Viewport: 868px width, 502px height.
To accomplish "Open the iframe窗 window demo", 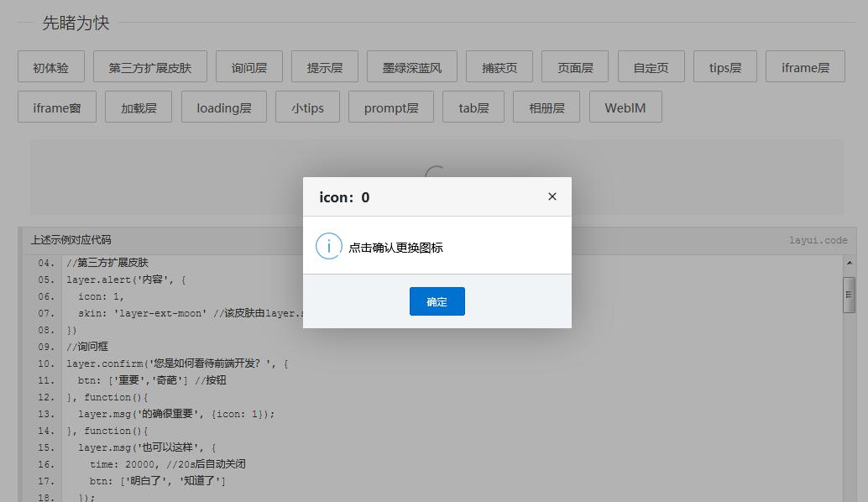I will pos(56,107).
